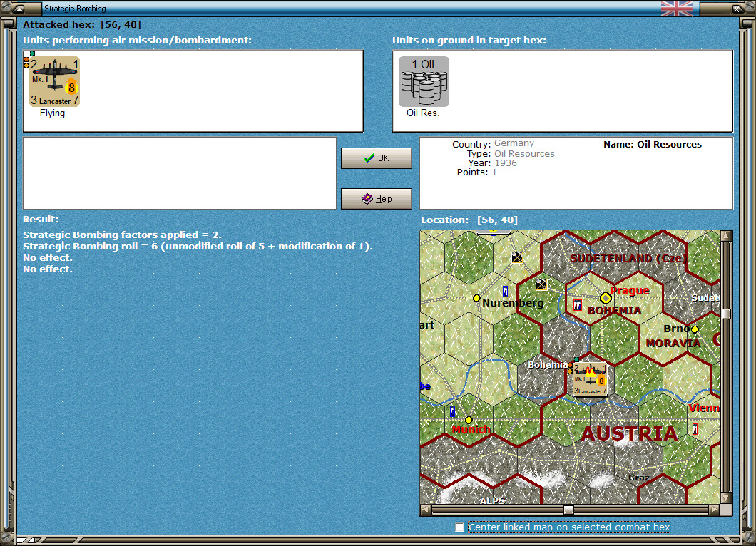Click the upper mine icon near the top of the map
Image resolution: width=756 pixels, height=546 pixels.
[x=516, y=258]
